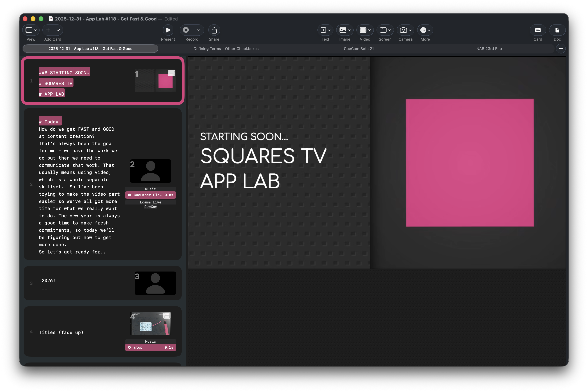Add a Screen capture with the Screen icon

pyautogui.click(x=383, y=30)
